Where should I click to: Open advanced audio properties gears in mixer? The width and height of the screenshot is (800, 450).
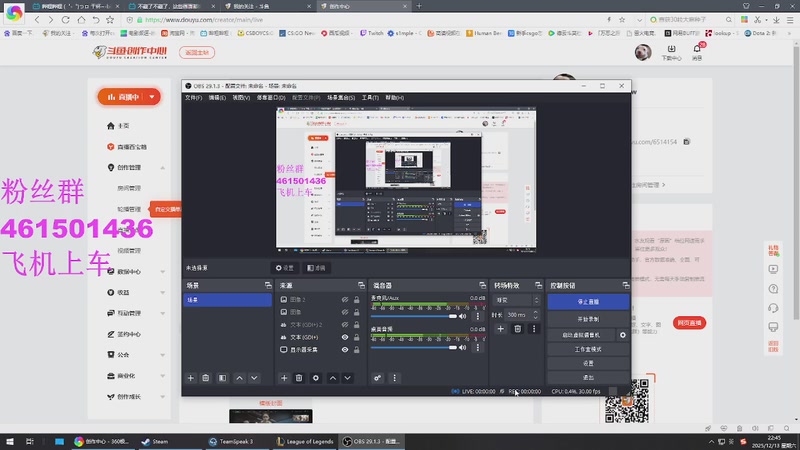point(378,378)
